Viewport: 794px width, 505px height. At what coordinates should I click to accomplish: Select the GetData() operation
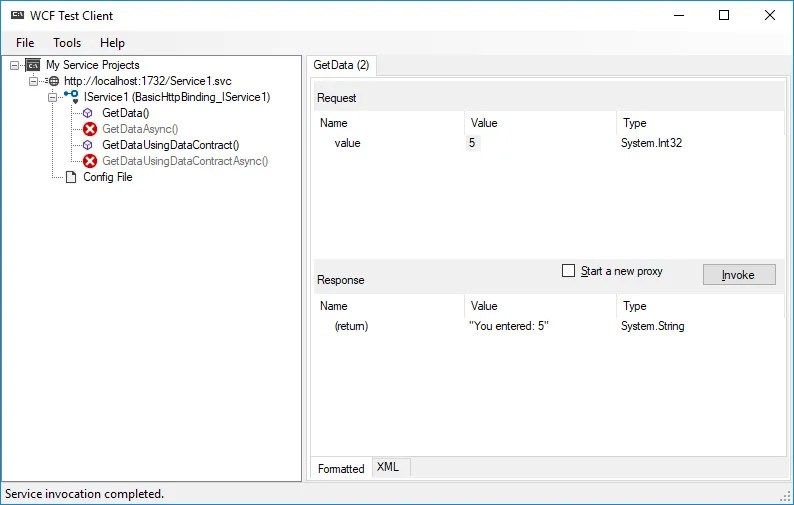(126, 113)
